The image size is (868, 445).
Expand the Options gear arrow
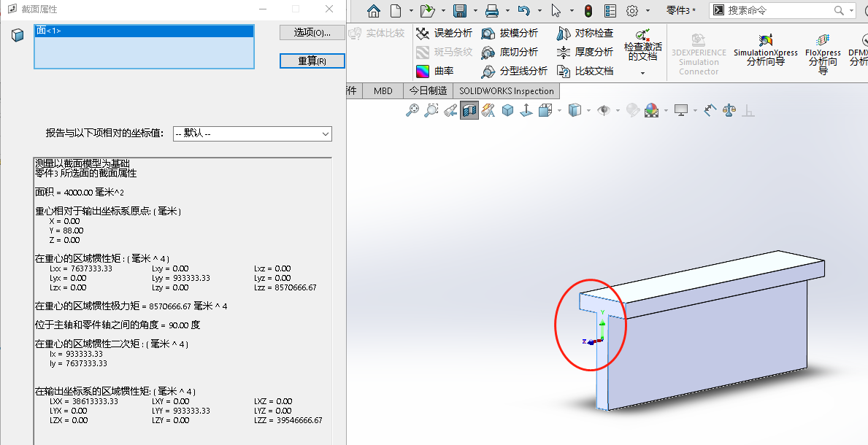647,11
